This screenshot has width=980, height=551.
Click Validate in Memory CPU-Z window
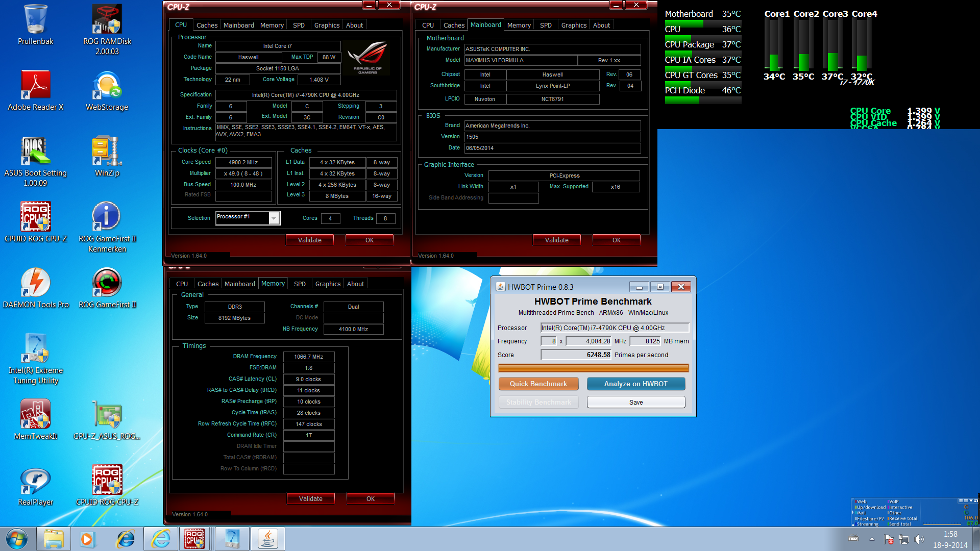310,498
